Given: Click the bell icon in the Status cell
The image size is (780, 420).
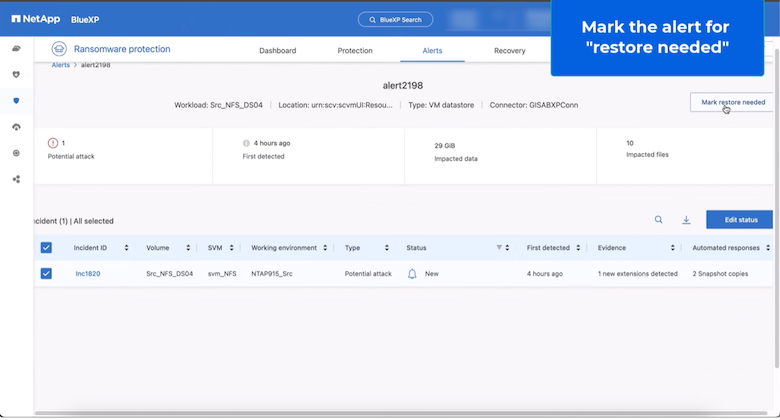Looking at the screenshot, I should pos(412,273).
